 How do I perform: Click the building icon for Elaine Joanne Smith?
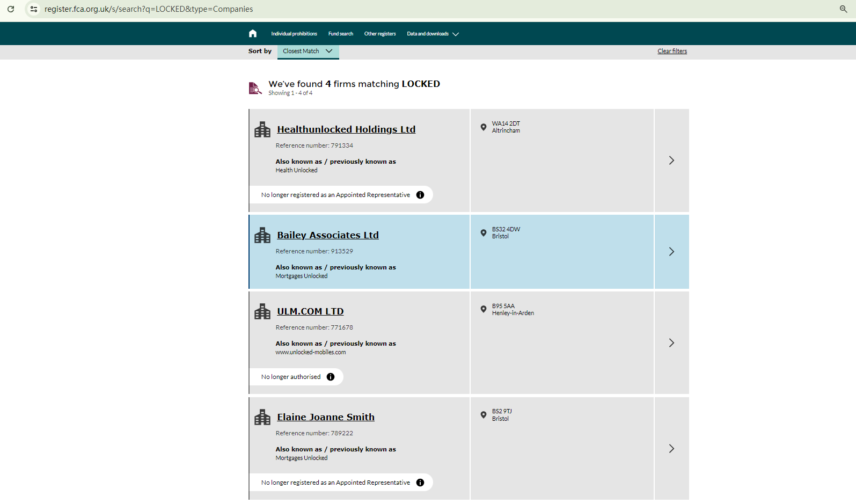pyautogui.click(x=262, y=417)
